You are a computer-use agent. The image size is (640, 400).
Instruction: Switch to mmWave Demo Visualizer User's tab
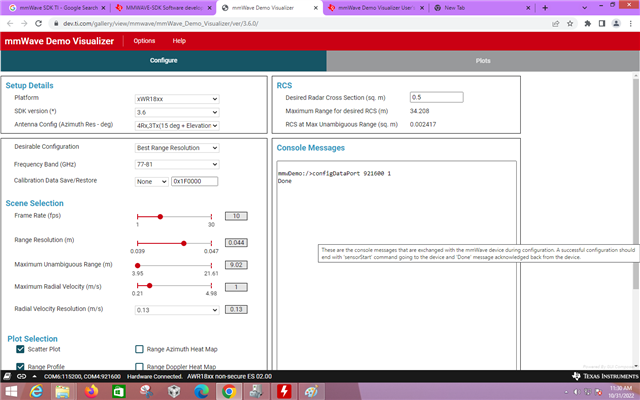(376, 8)
